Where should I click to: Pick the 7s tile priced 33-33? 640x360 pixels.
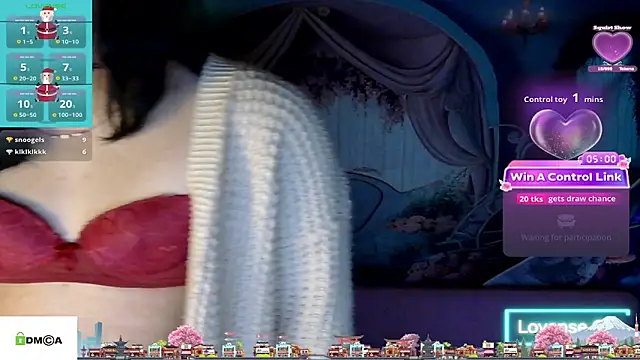[x=68, y=69]
